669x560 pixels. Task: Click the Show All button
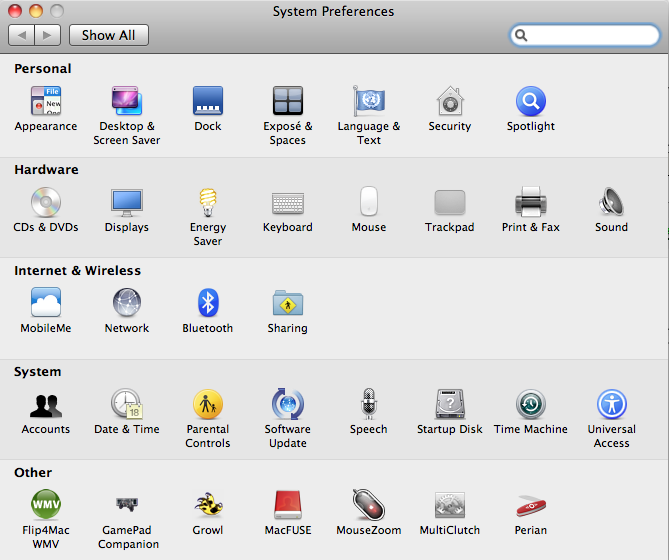pos(109,35)
